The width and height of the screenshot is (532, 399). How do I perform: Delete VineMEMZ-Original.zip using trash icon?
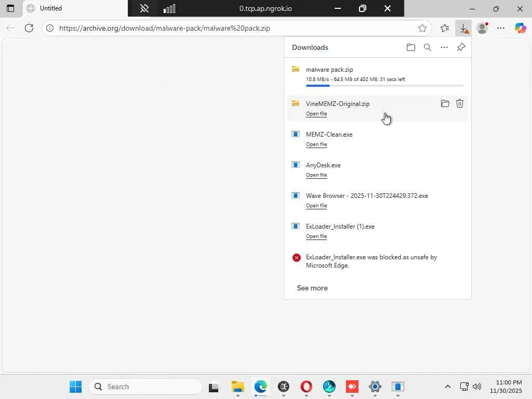pos(460,103)
